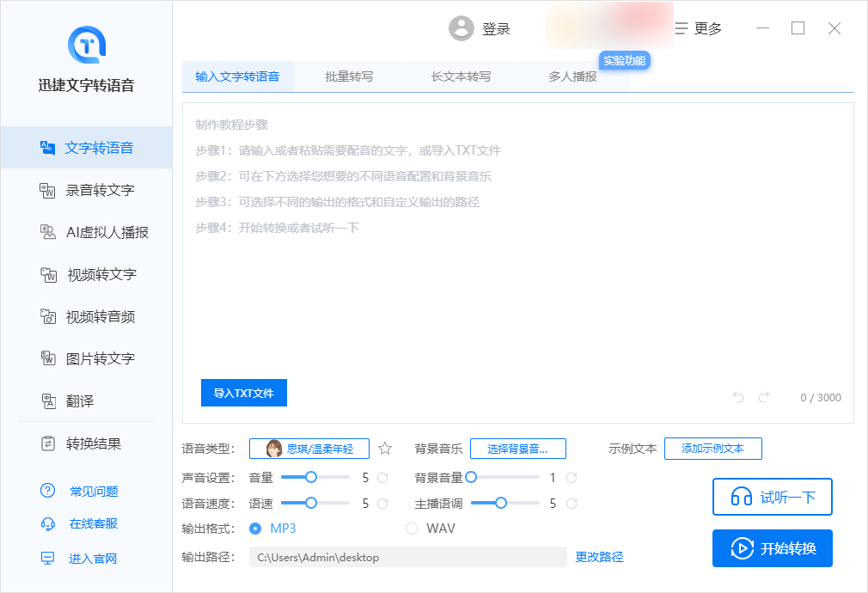
Task: Reset 音量 with its refresh icon
Action: (382, 478)
